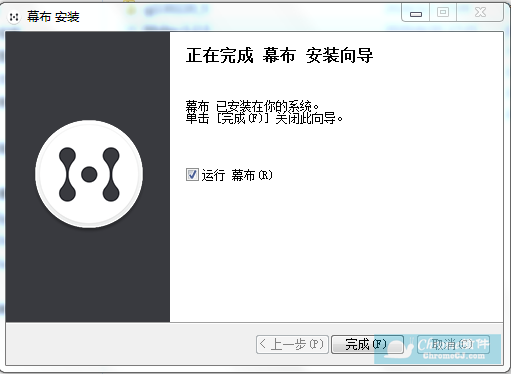
Task: Minimize the 幕布 安装 window
Action: click(416, 13)
